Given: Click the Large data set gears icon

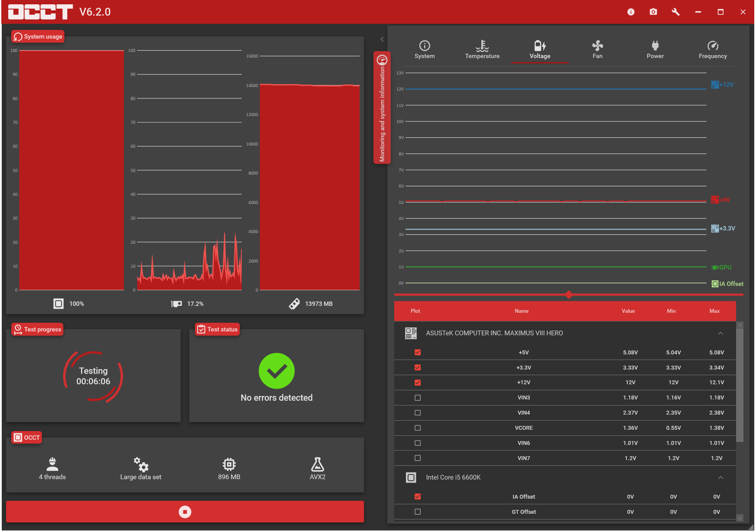Looking at the screenshot, I should (x=141, y=464).
